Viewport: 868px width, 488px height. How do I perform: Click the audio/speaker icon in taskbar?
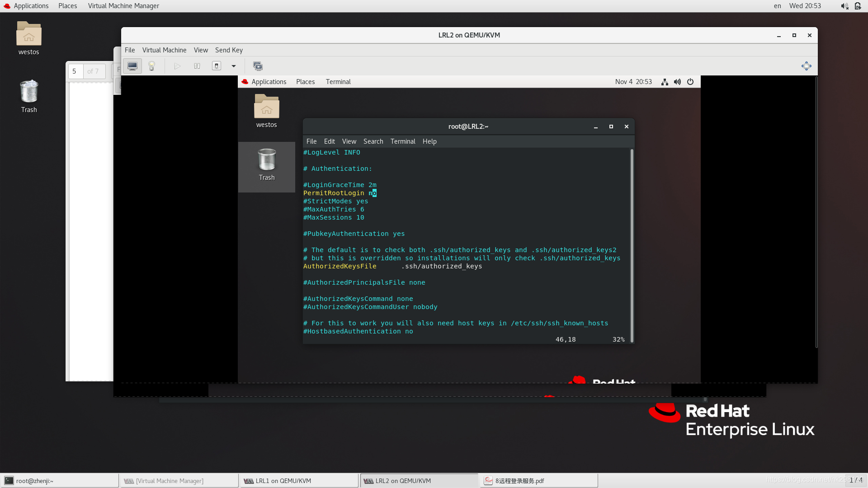click(844, 5)
